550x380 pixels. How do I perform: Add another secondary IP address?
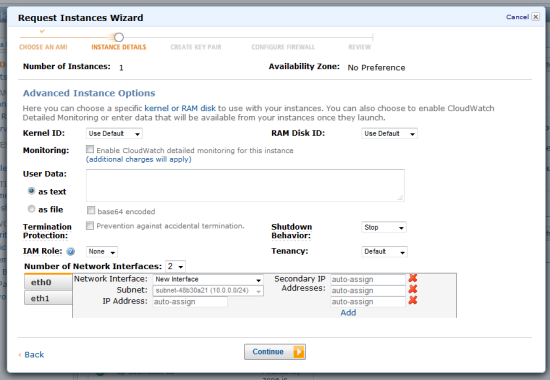[x=348, y=313]
